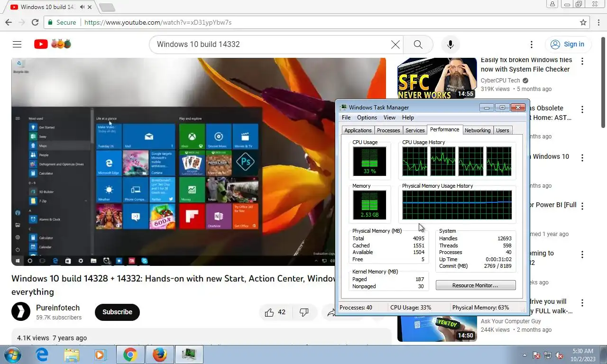Image resolution: width=607 pixels, height=364 pixels.
Task: Open the Chrome three-dot menu
Action: (x=598, y=22)
